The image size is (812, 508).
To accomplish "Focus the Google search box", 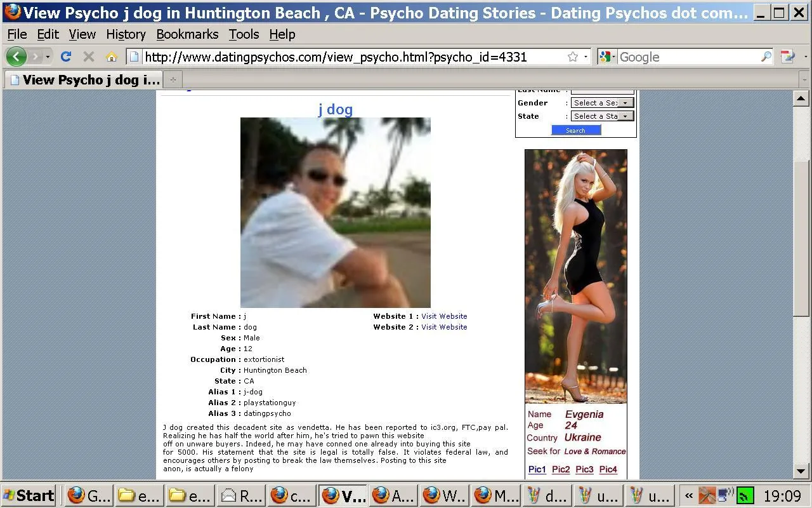I will click(688, 57).
